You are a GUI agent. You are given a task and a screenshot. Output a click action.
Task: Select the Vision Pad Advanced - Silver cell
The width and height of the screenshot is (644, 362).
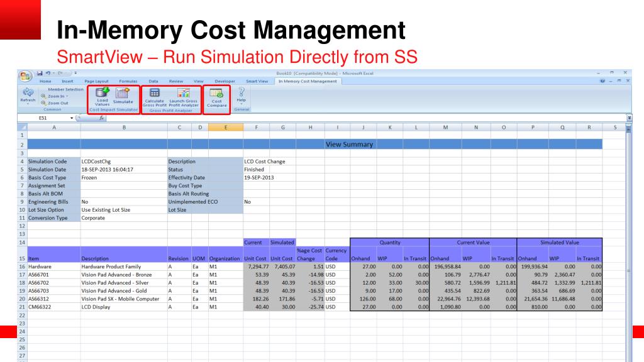[124, 283]
